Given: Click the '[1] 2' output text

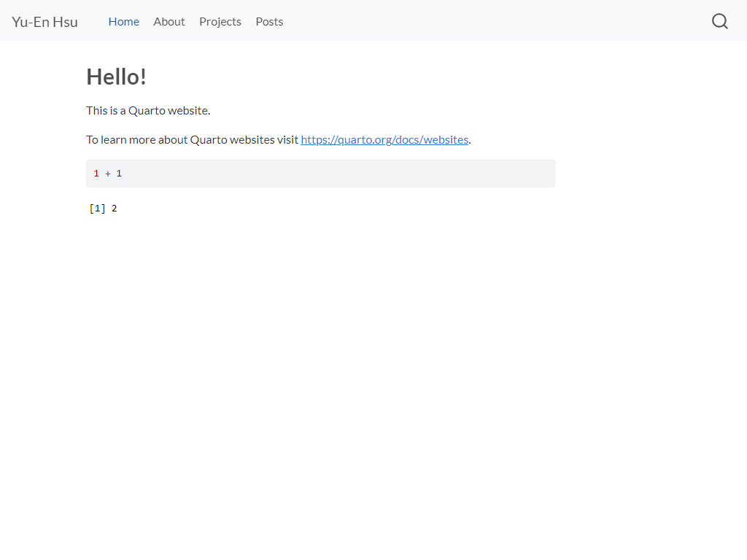Looking at the screenshot, I should pos(104,208).
